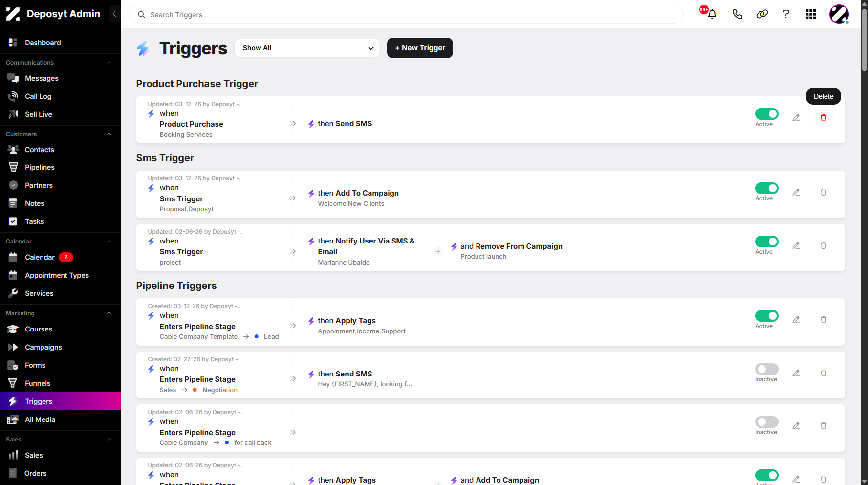Screen dimensions: 868x485
Task: Delete the Add To Campaign trigger
Action: pyautogui.click(x=824, y=192)
